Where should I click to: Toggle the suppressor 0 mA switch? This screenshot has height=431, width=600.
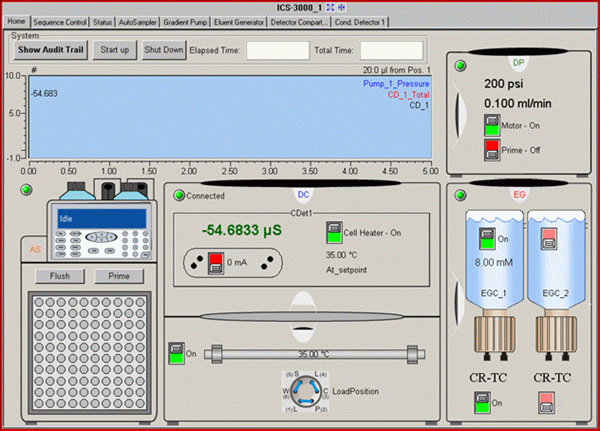(215, 263)
